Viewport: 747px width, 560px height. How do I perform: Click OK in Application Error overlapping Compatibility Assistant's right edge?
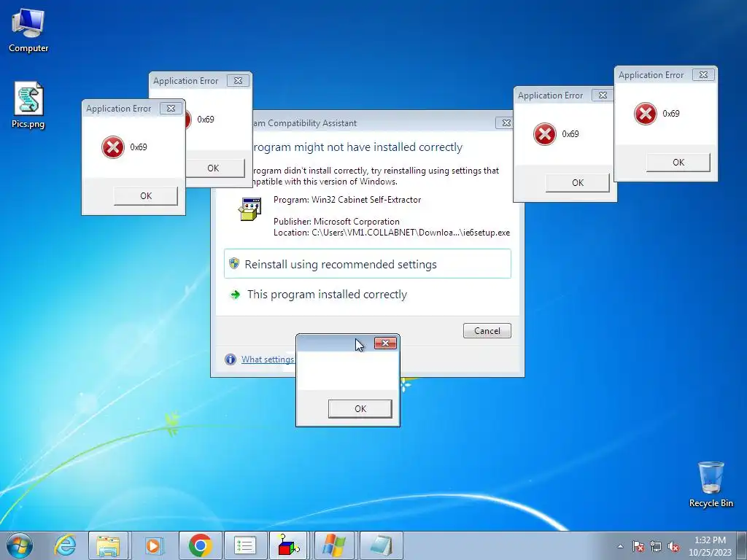coord(578,183)
